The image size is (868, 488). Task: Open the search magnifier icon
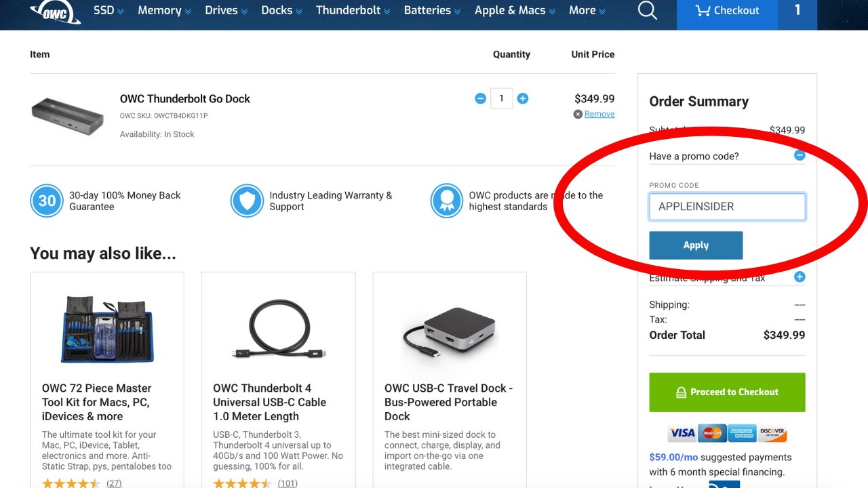(x=648, y=11)
